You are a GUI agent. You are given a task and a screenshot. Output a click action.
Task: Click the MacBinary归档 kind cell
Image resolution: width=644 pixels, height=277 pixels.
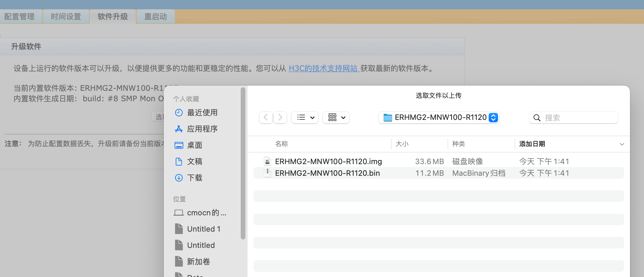pyautogui.click(x=479, y=173)
